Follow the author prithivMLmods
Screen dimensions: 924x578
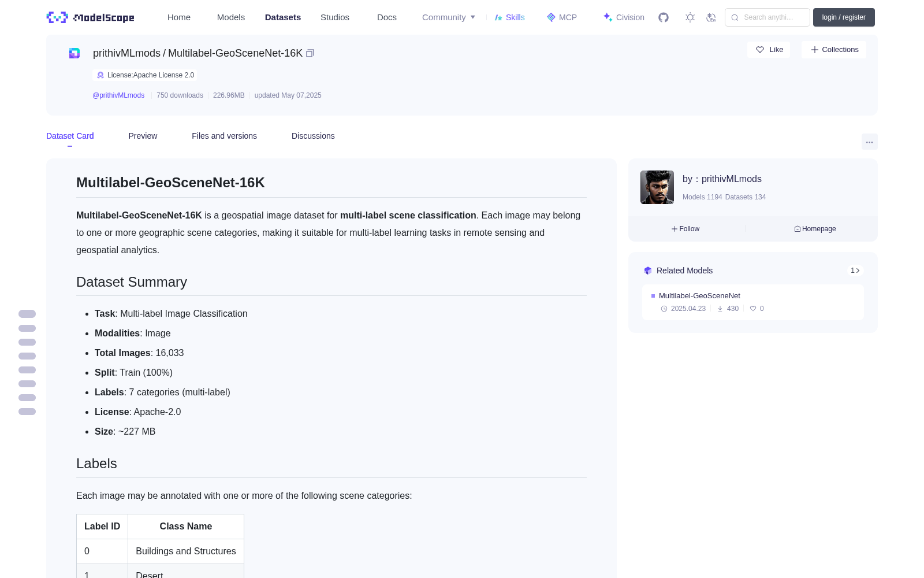[685, 229]
